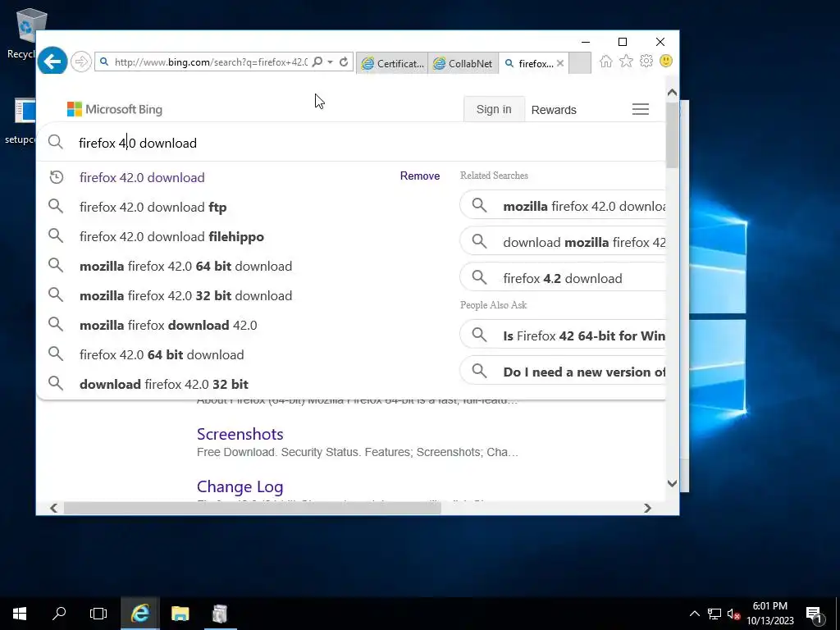The image size is (840, 630).
Task: Select the setupc desktop icon
Action: 21,122
